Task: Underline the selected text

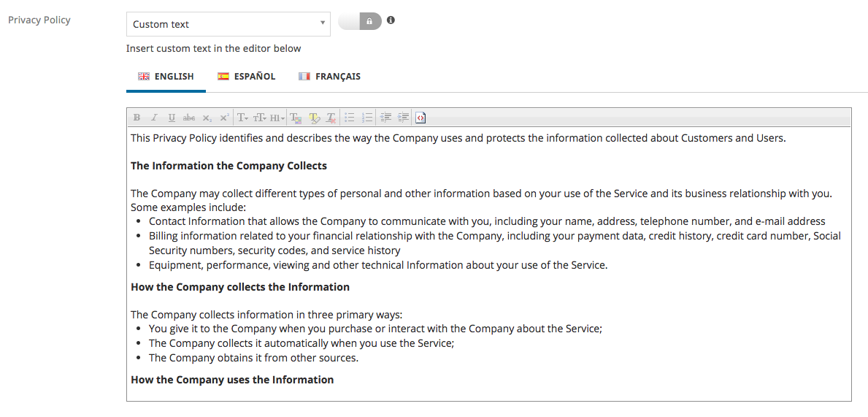Action: pos(172,118)
